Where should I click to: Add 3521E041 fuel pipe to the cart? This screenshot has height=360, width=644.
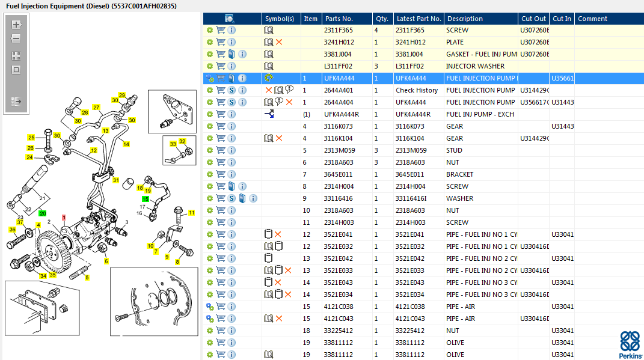click(x=221, y=234)
